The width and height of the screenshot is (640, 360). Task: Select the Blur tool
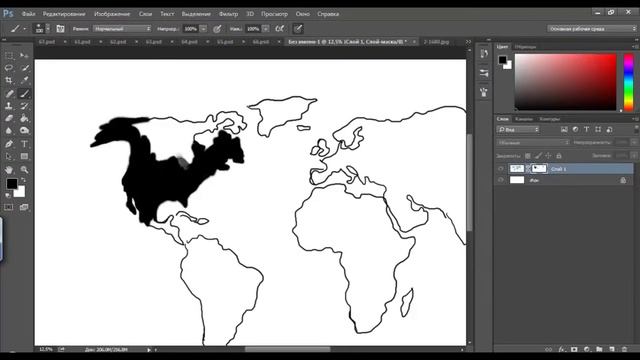click(x=9, y=131)
